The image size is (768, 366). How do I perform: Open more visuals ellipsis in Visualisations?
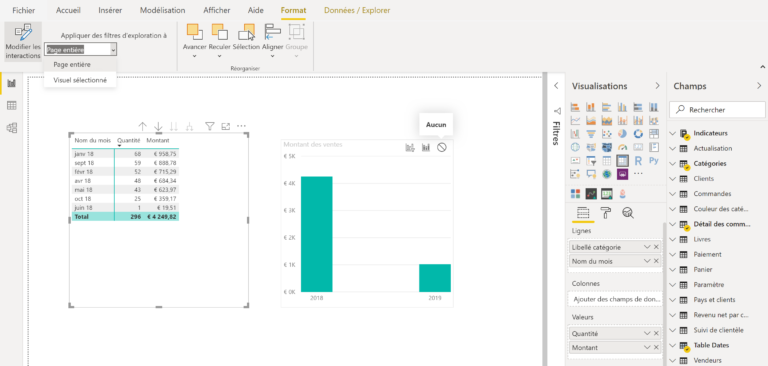(x=638, y=173)
